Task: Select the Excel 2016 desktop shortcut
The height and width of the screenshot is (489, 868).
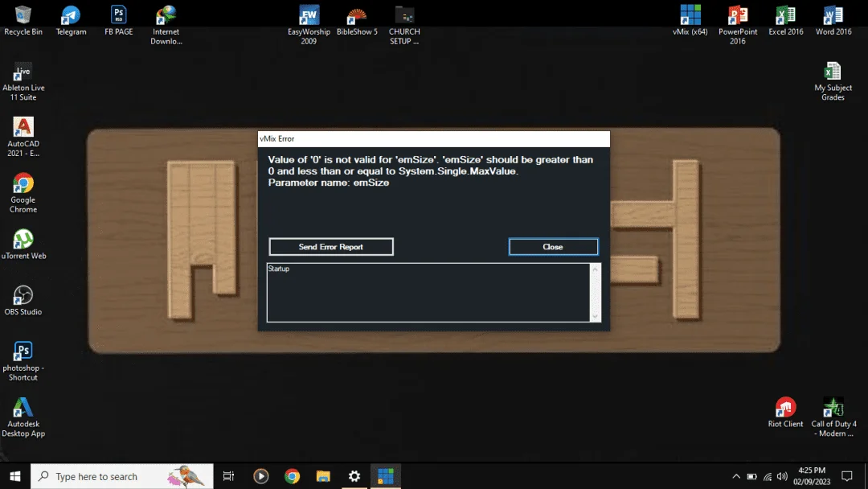Action: (785, 20)
